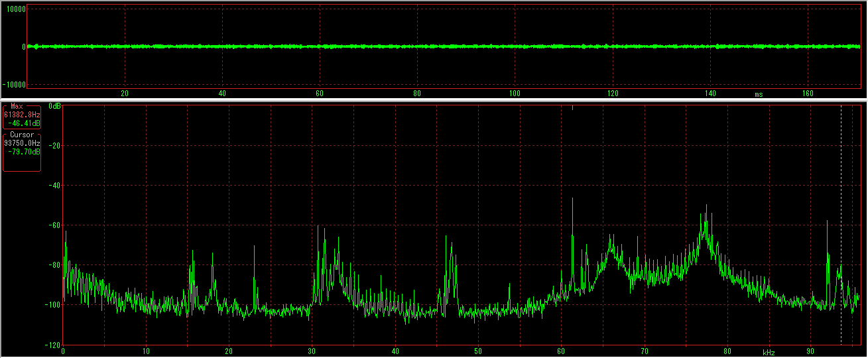
Task: Click the -40 level label on spectrum axis
Action: click(x=53, y=186)
